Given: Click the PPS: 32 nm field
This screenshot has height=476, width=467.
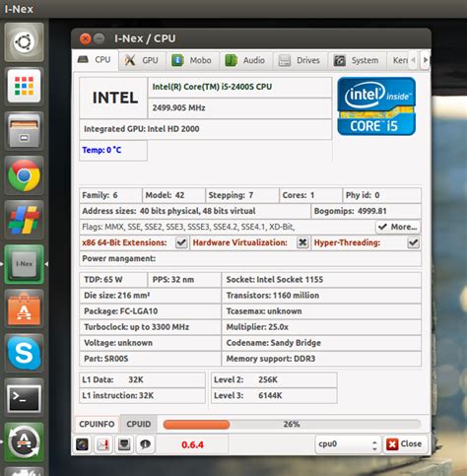Looking at the screenshot, I should (184, 280).
